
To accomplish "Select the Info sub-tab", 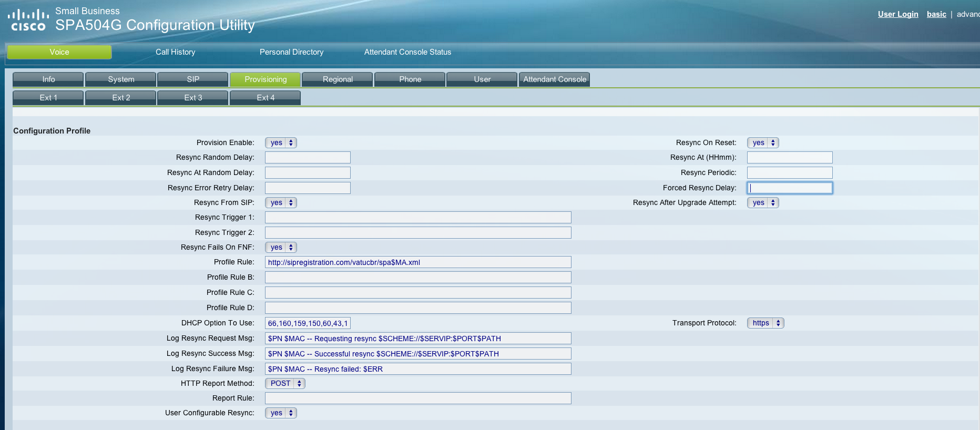I will (48, 79).
